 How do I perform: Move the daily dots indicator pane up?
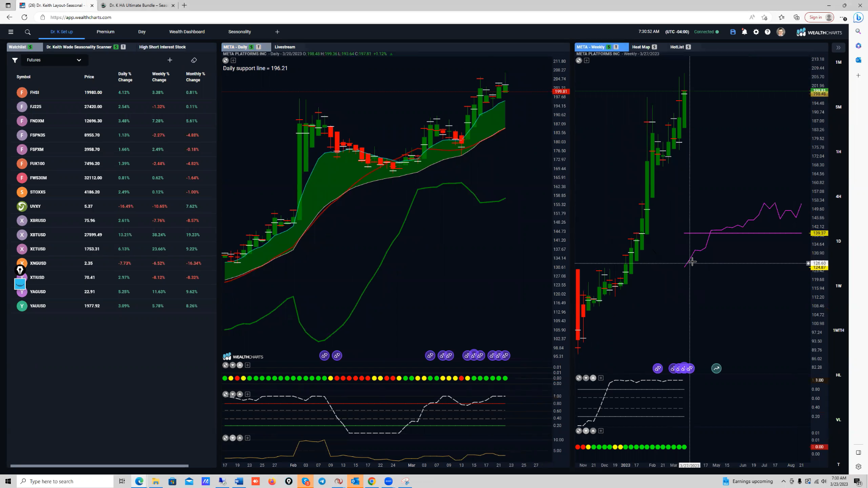(240, 365)
